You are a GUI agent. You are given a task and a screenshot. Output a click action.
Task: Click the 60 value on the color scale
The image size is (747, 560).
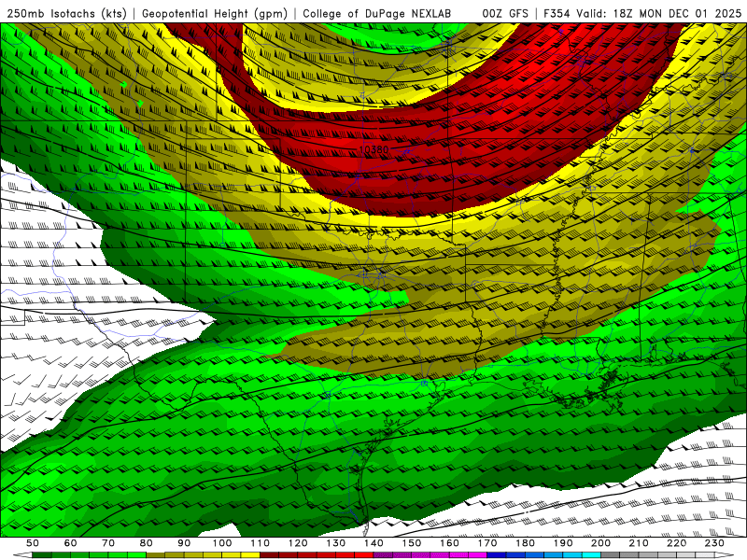tap(70, 543)
